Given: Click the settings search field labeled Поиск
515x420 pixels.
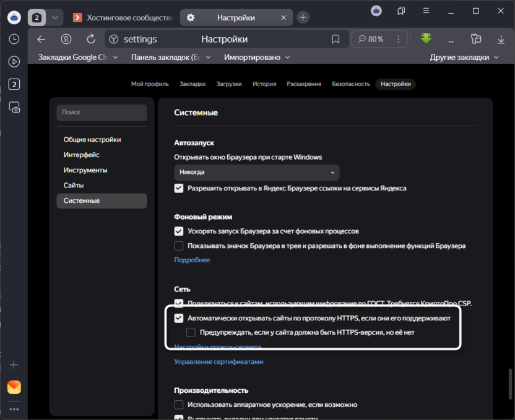Looking at the screenshot, I should click(x=102, y=113).
